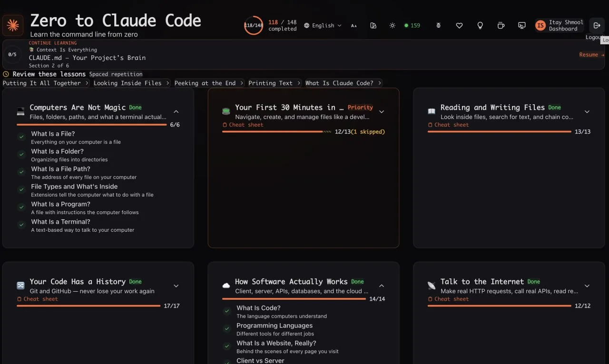609x364 pixels.
Task: Click the cloud icon of How Software Actually Works
Action: point(226,286)
